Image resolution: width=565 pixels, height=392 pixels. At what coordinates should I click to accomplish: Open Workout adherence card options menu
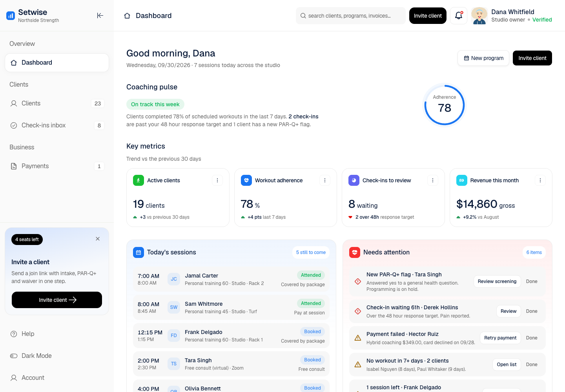coord(325,180)
